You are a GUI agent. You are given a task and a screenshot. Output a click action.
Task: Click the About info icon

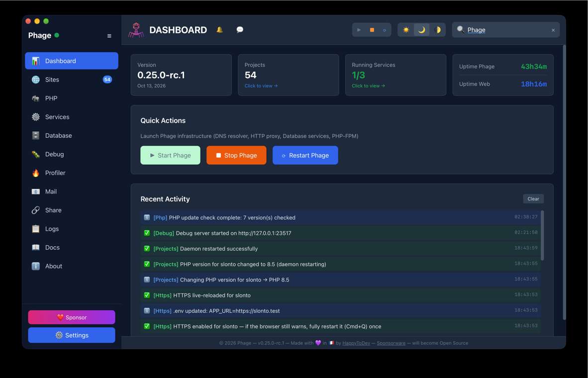[36, 266]
